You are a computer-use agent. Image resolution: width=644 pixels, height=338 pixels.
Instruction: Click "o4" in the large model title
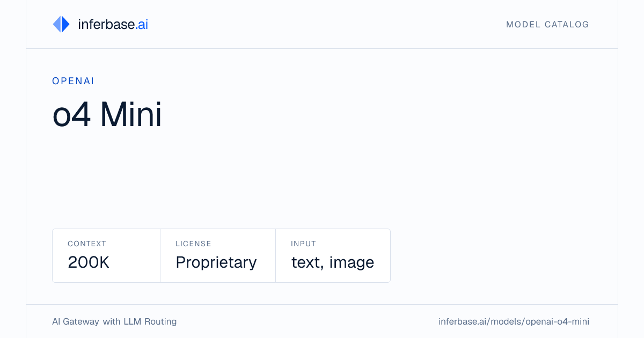[x=72, y=114]
